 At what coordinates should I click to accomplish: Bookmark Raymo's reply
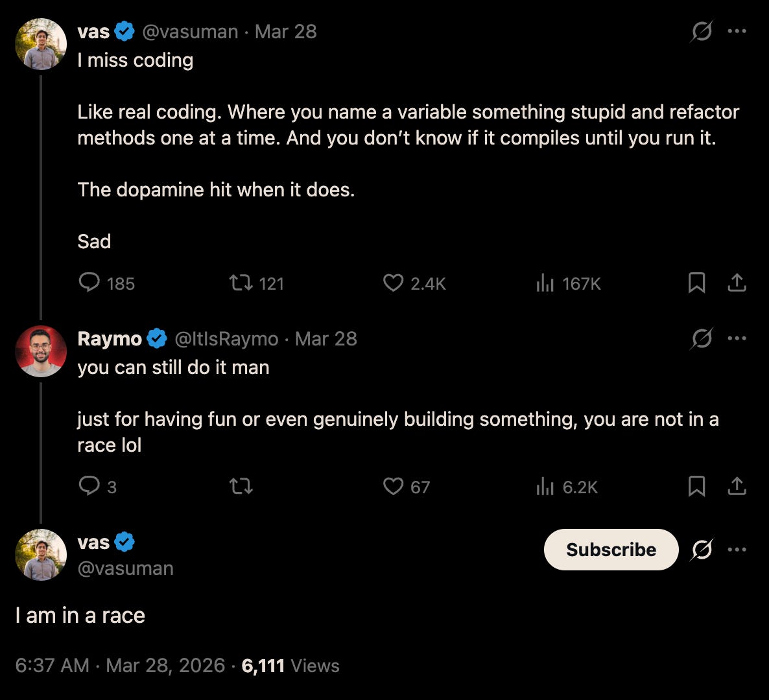pyautogui.click(x=696, y=486)
